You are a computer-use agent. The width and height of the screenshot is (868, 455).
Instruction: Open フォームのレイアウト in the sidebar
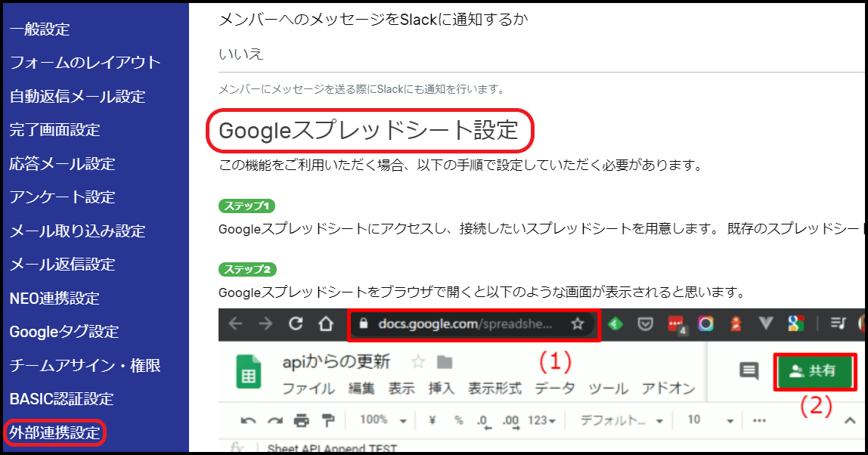(x=85, y=63)
